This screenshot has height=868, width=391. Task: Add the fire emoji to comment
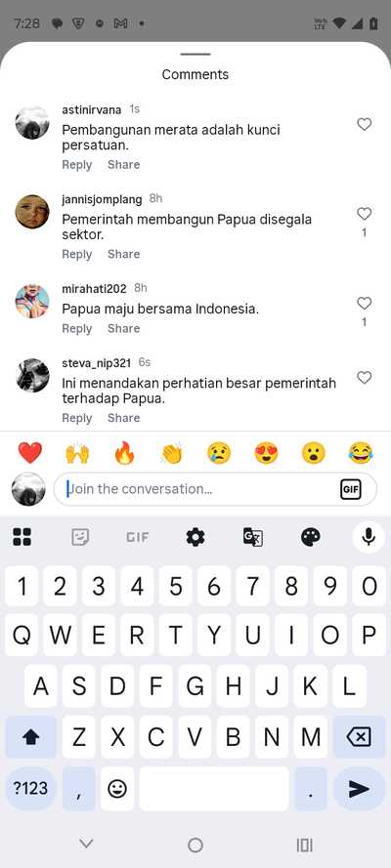coord(124,453)
